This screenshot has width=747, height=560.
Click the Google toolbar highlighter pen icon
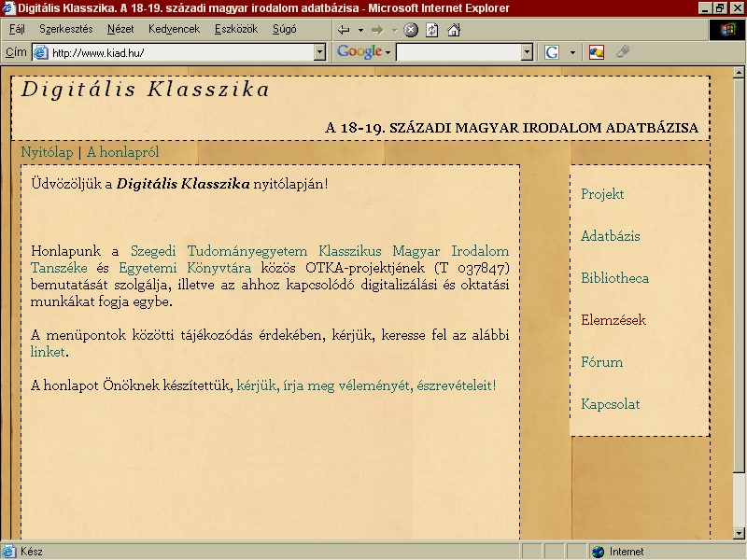[623, 51]
